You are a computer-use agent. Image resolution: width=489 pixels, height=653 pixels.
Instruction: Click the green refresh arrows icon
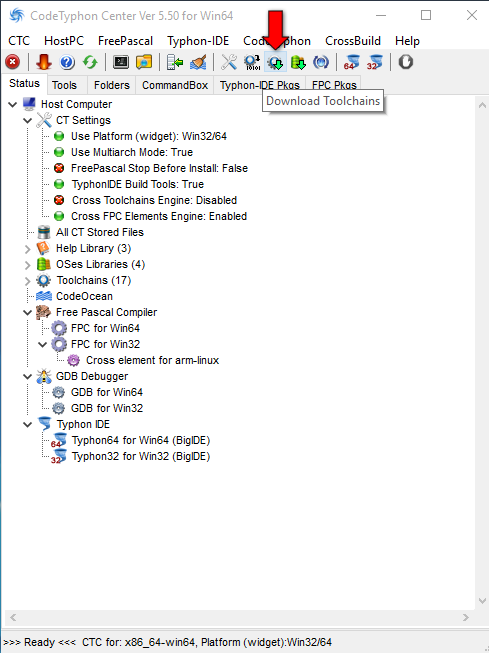(90, 62)
